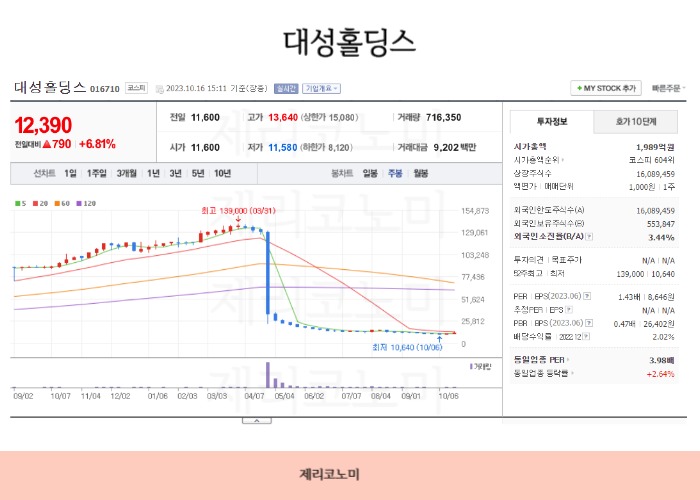This screenshot has width=700, height=500.
Task: Select the 5년 line chart period
Action: (198, 173)
